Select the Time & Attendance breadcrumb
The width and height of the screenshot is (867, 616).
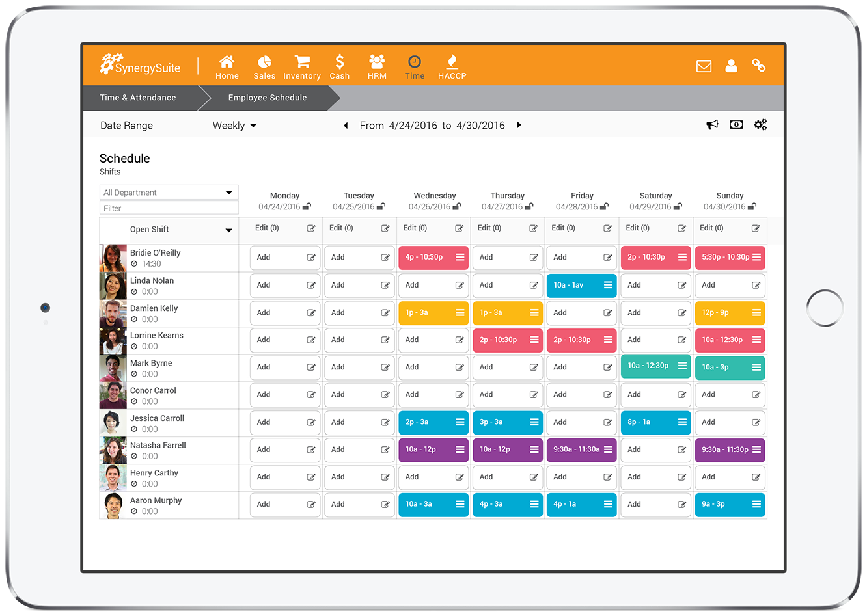(139, 98)
